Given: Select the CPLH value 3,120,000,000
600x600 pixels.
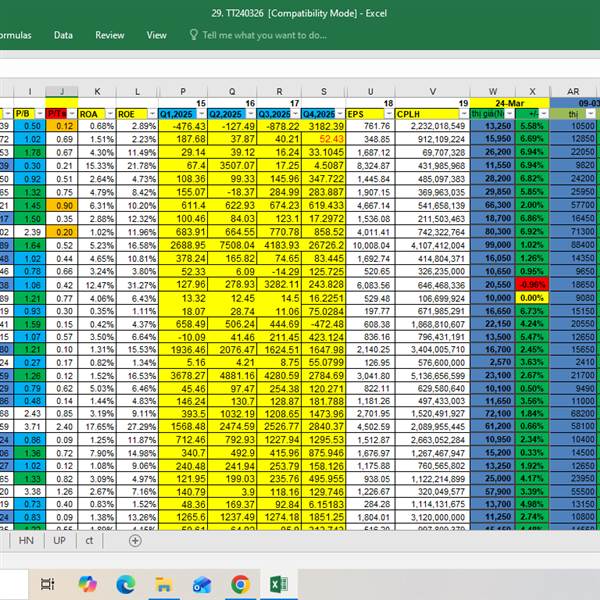Looking at the screenshot, I should pyautogui.click(x=432, y=517).
